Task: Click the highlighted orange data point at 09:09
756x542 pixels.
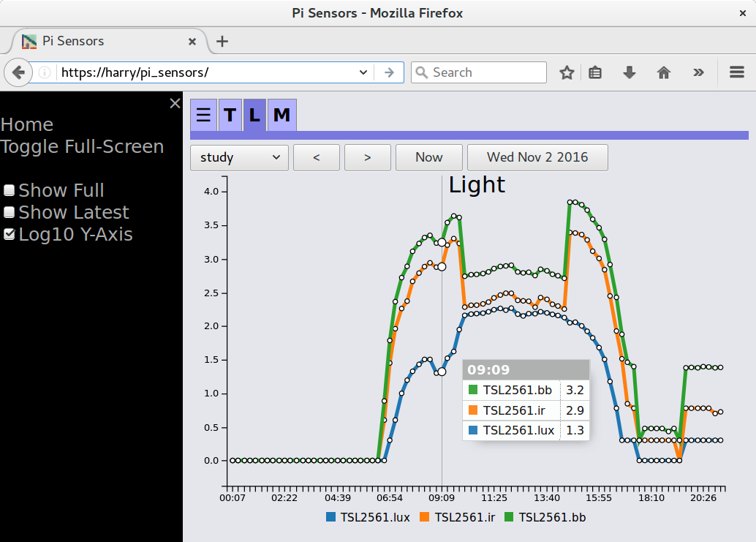Action: pos(442,267)
